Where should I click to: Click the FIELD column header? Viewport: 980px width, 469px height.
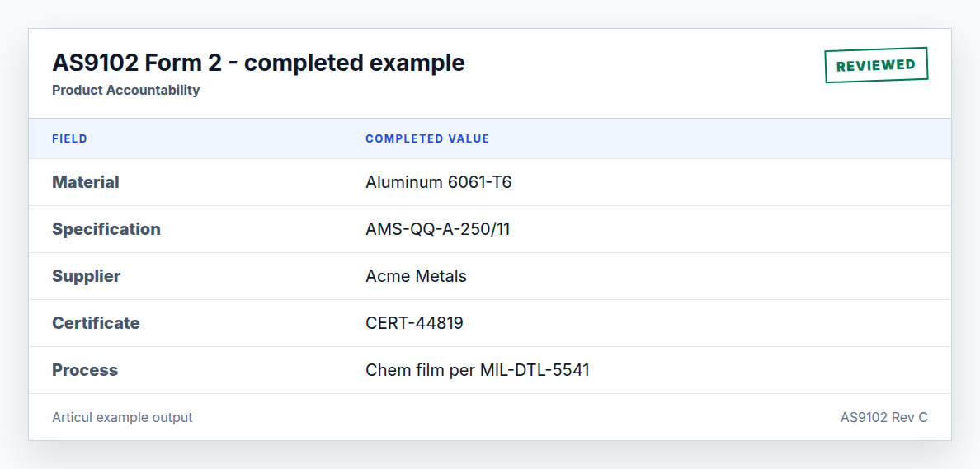[x=70, y=138]
